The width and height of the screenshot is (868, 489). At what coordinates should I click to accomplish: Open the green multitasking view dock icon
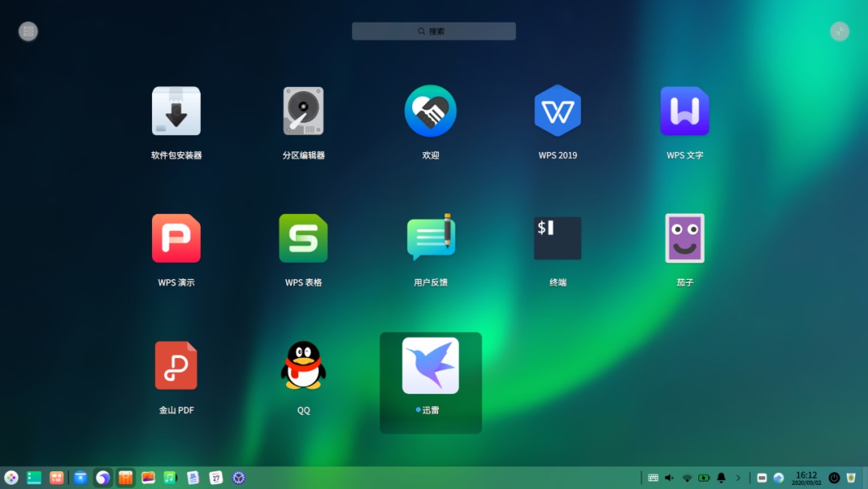click(x=35, y=478)
